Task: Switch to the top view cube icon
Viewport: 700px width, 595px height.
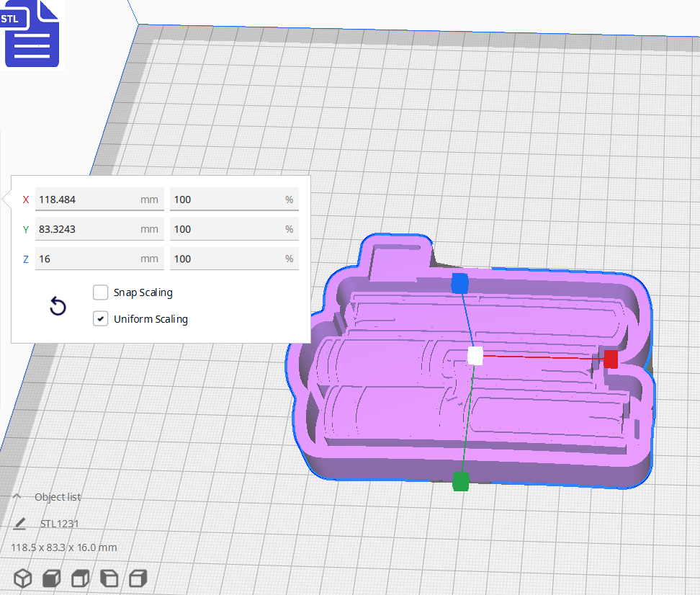Action: 79,578
